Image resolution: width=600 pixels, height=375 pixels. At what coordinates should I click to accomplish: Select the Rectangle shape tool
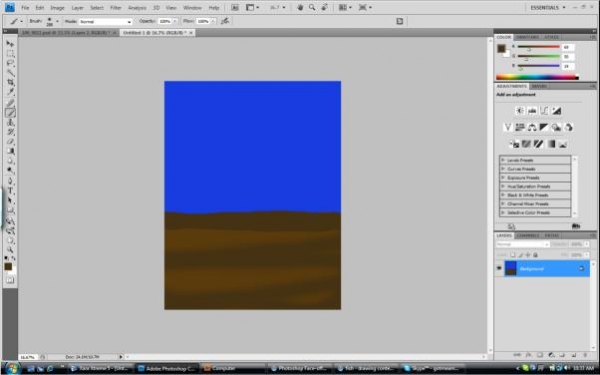point(10,211)
